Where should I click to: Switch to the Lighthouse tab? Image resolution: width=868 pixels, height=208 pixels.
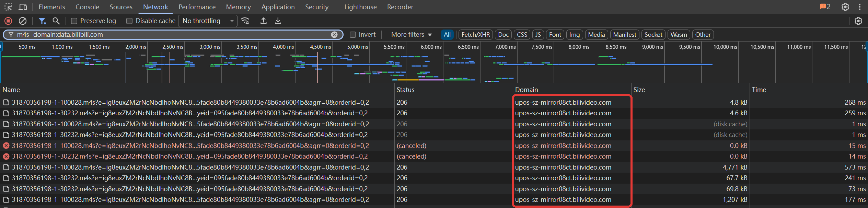click(360, 7)
